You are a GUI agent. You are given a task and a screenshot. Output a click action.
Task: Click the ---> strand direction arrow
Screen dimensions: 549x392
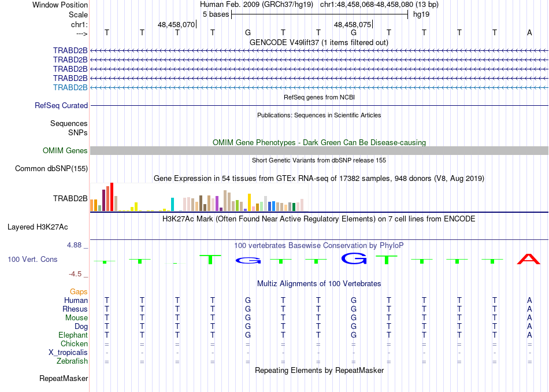click(81, 34)
